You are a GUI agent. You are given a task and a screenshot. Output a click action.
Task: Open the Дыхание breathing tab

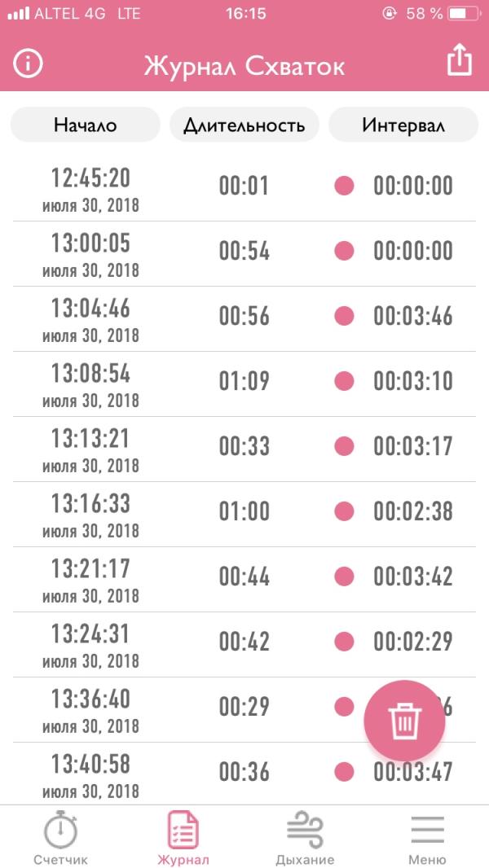[x=305, y=839]
